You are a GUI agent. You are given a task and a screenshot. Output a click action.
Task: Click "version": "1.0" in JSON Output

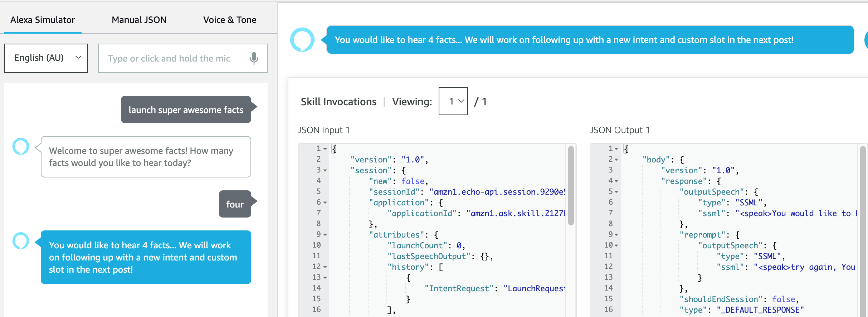point(700,170)
